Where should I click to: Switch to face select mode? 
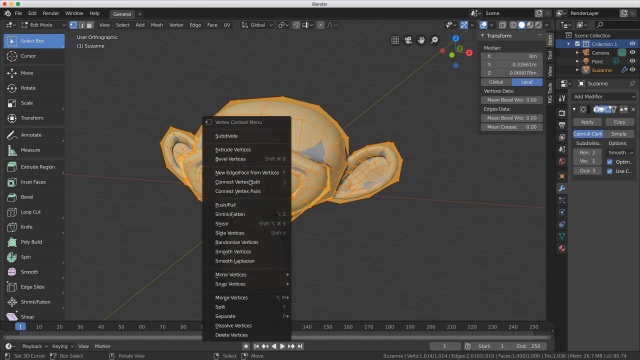pyautogui.click(x=89, y=25)
